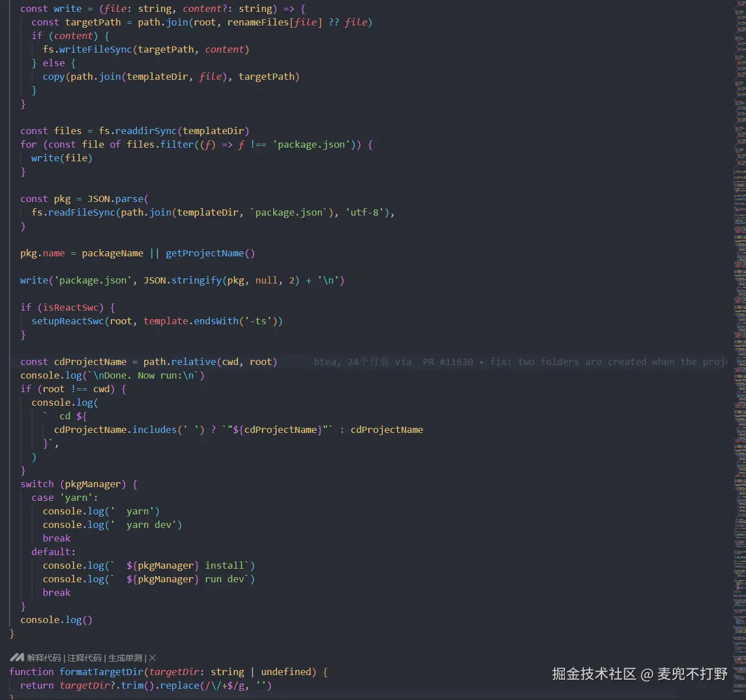This screenshot has height=700, width=746.
Task: Click 'trim()' method call
Action: pos(137,686)
